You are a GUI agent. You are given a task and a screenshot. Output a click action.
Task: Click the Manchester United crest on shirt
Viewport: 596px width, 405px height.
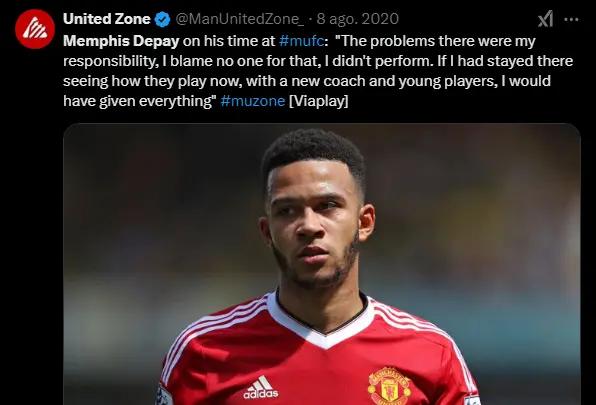point(389,386)
